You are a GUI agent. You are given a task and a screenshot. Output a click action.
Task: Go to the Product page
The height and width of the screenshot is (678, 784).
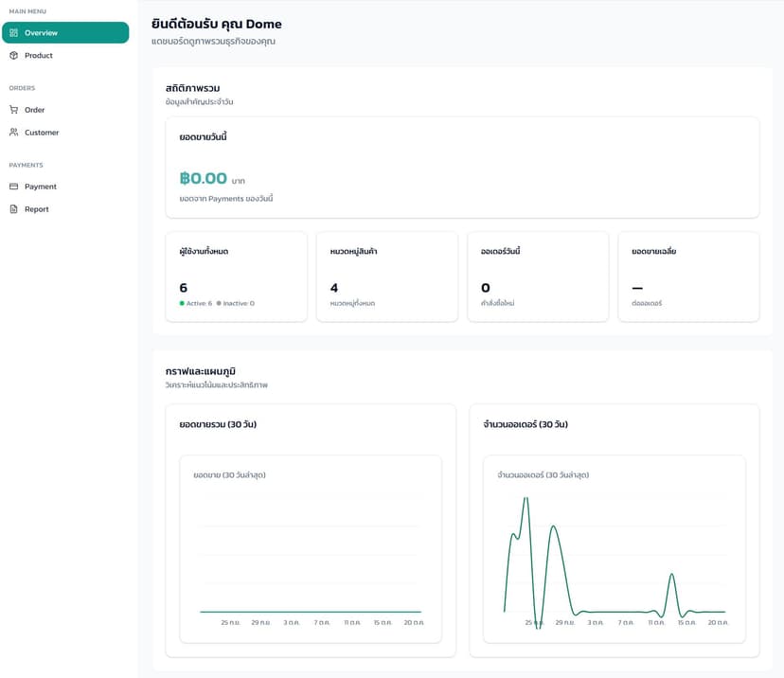(x=65, y=55)
